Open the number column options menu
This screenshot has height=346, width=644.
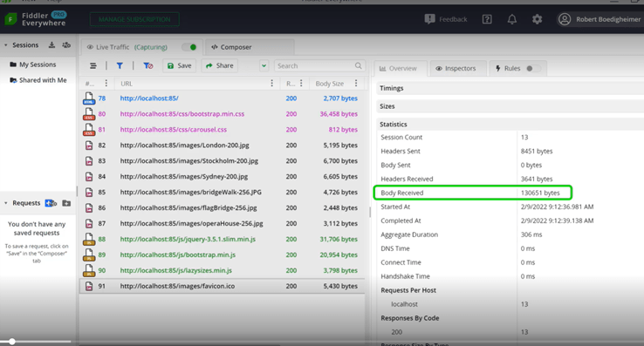click(x=106, y=84)
